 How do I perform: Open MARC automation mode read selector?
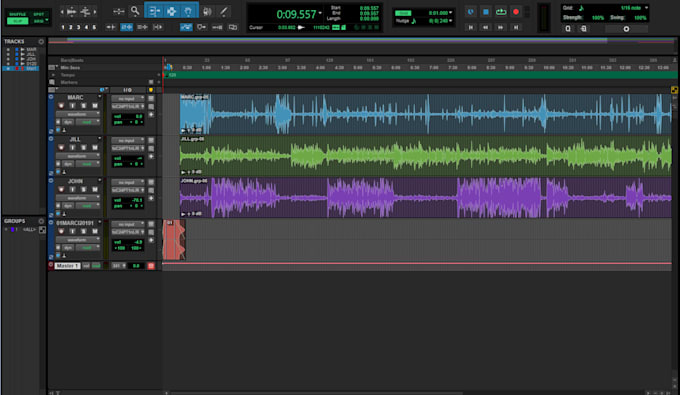[88, 122]
